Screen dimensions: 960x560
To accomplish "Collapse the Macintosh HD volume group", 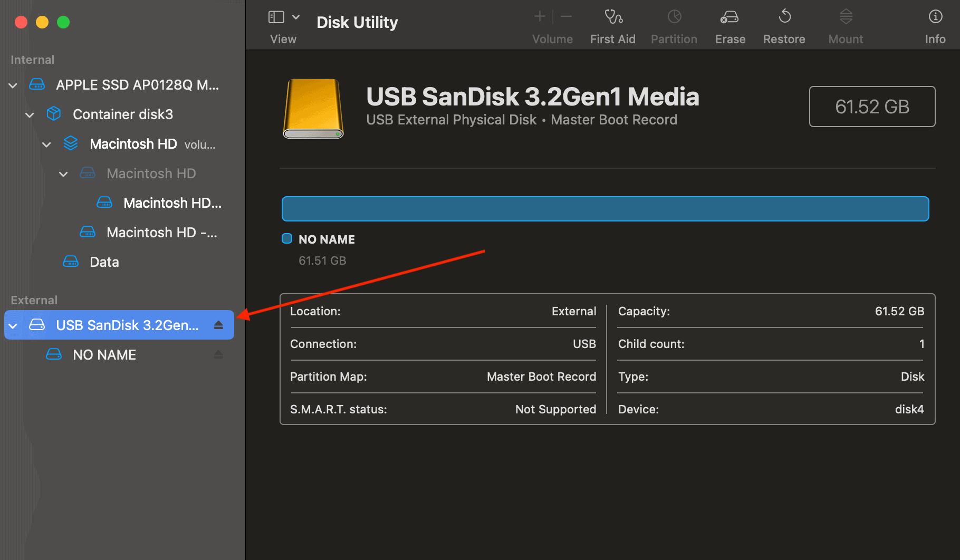I will (x=47, y=144).
